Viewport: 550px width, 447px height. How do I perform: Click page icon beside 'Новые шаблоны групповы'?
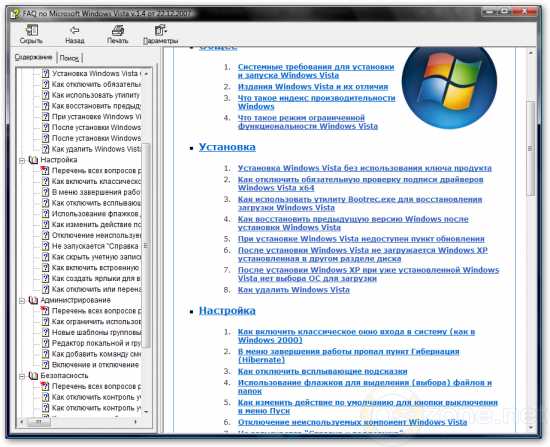point(46,333)
